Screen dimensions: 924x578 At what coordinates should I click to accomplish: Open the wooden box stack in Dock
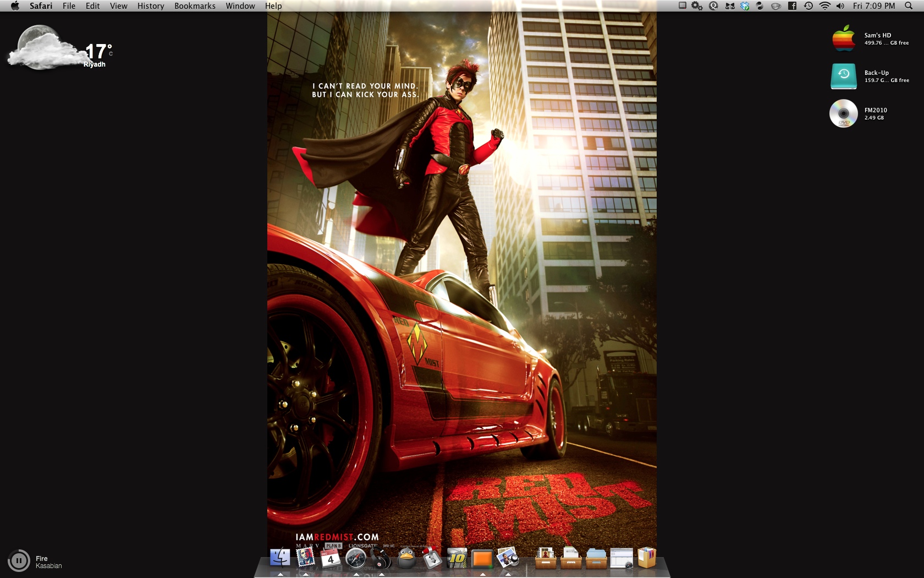click(x=647, y=558)
